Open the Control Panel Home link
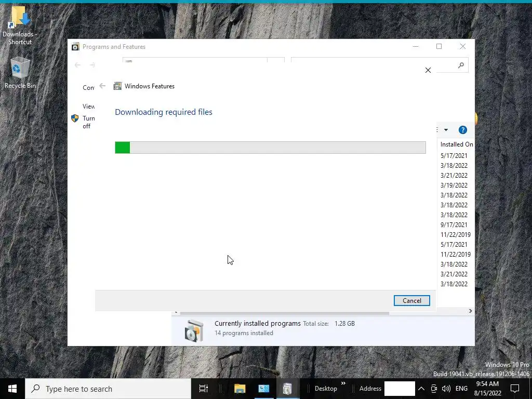The width and height of the screenshot is (532, 399). coord(88,87)
